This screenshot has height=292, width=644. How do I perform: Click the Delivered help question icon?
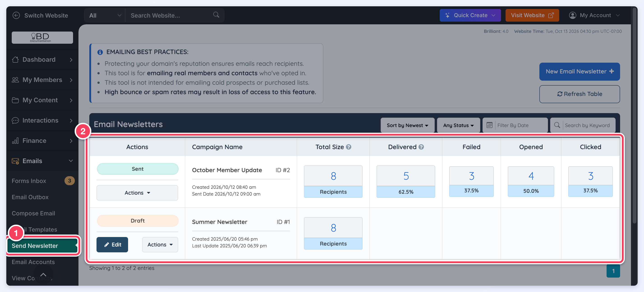click(421, 147)
